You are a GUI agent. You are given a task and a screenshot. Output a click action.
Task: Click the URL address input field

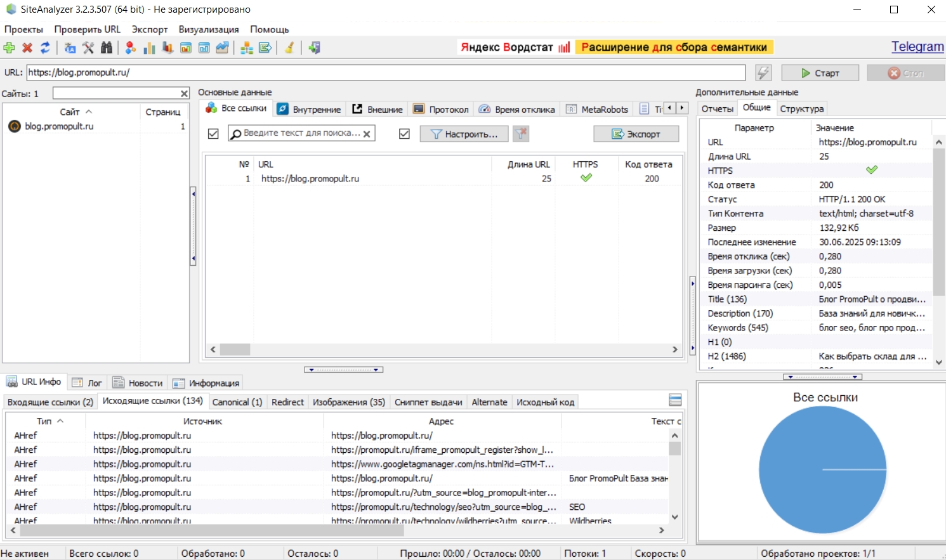(386, 72)
